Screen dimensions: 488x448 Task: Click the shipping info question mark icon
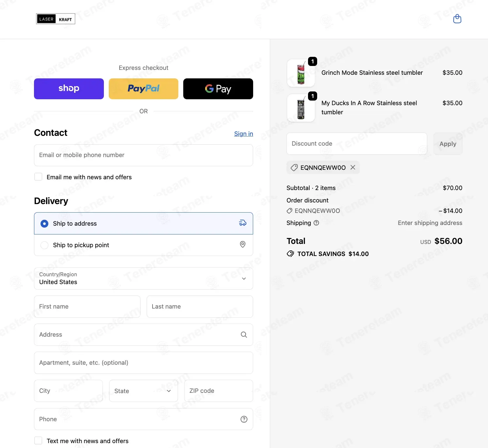(316, 223)
